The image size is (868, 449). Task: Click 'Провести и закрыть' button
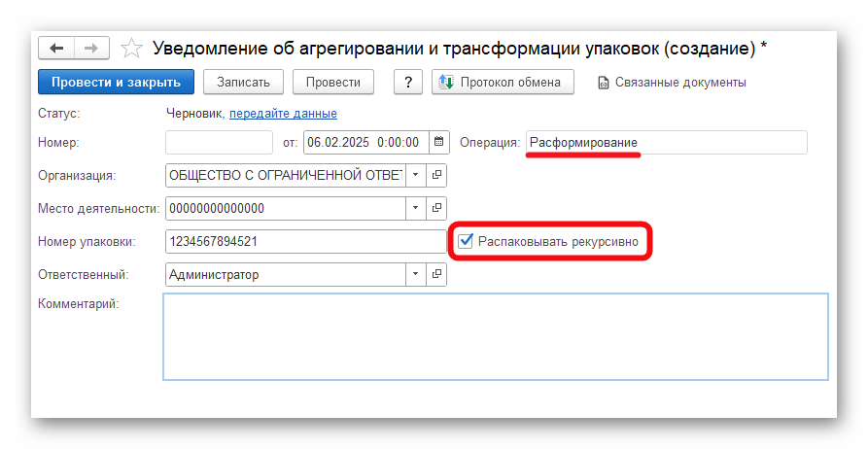[x=116, y=82]
